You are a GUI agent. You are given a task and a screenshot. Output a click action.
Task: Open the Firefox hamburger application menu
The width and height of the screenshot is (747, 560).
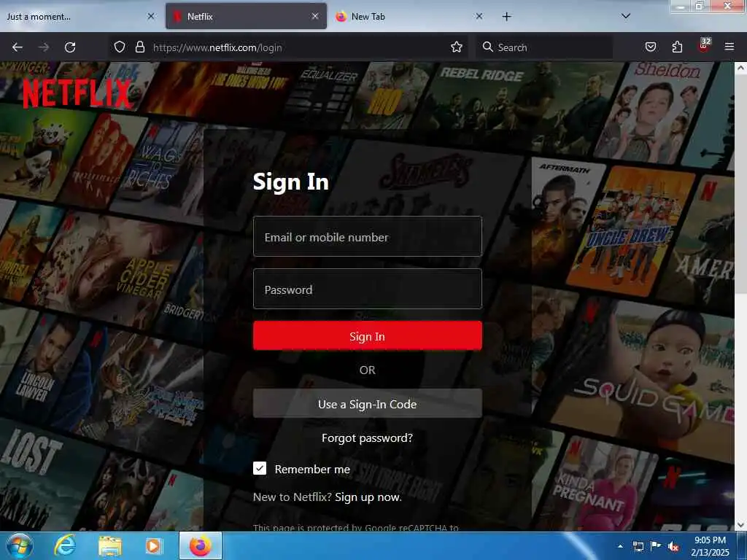729,47
